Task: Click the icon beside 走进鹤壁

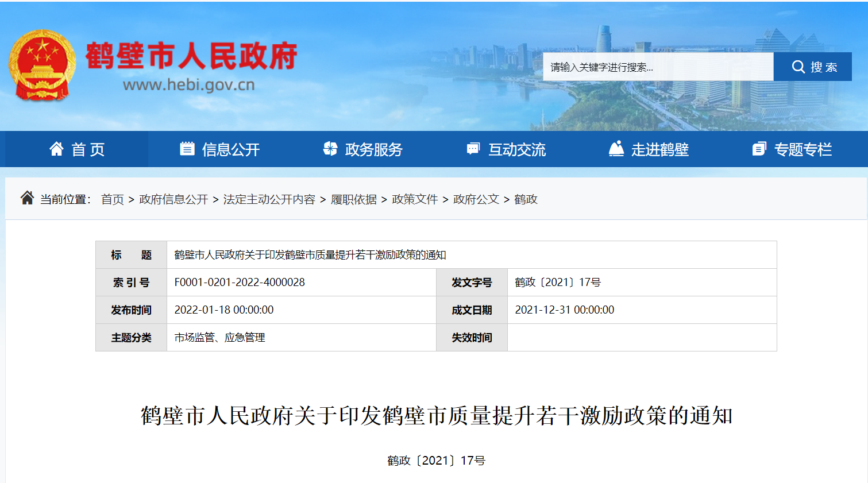Action: click(x=616, y=149)
